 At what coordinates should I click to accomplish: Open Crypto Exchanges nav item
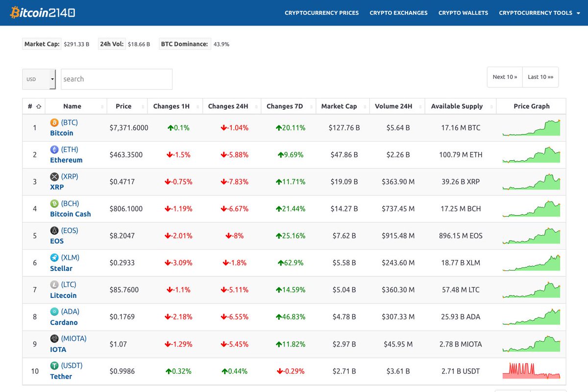tap(398, 13)
